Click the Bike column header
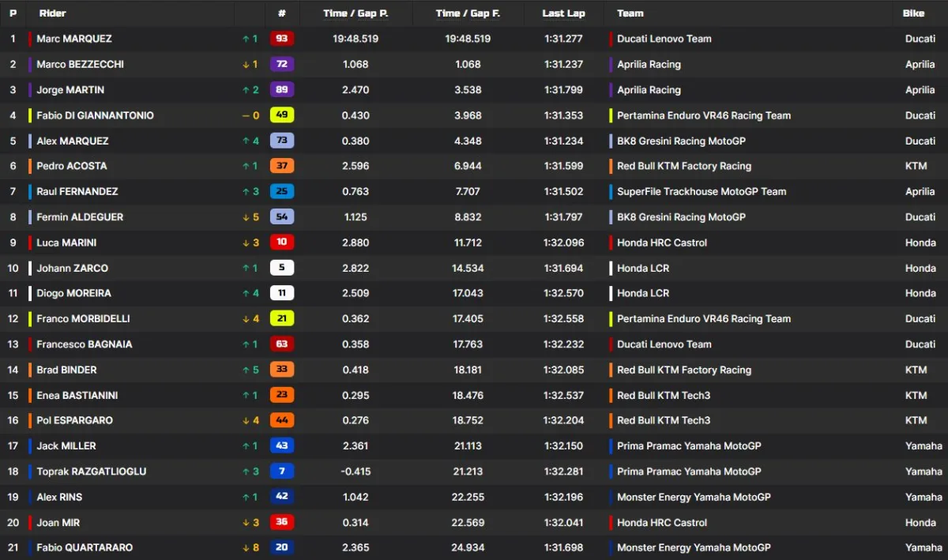The height and width of the screenshot is (560, 948). point(914,13)
